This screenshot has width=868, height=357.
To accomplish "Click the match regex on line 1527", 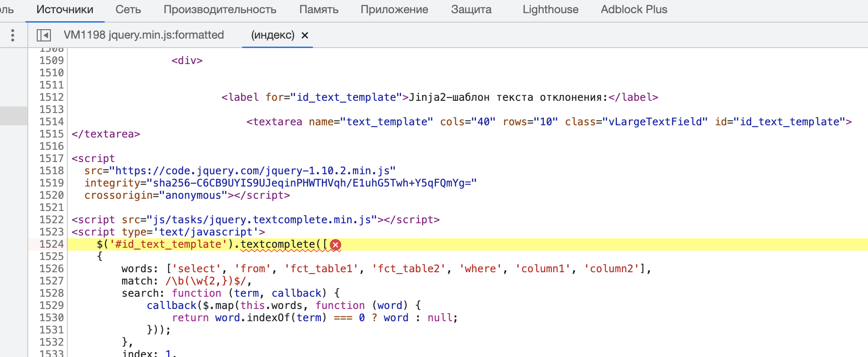I will [x=206, y=281].
